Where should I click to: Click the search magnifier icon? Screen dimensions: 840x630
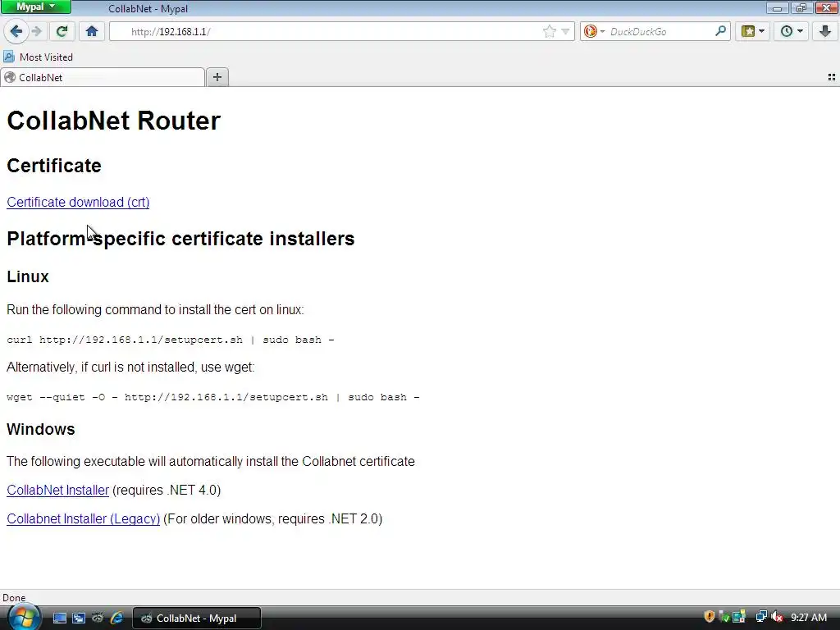(x=720, y=31)
